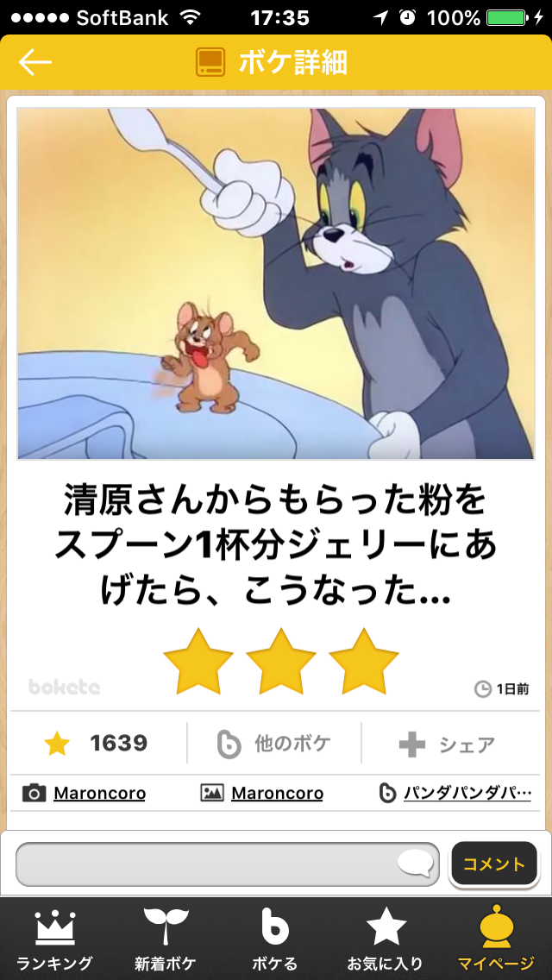
Task: Tap the third gold rating star
Action: (364, 662)
